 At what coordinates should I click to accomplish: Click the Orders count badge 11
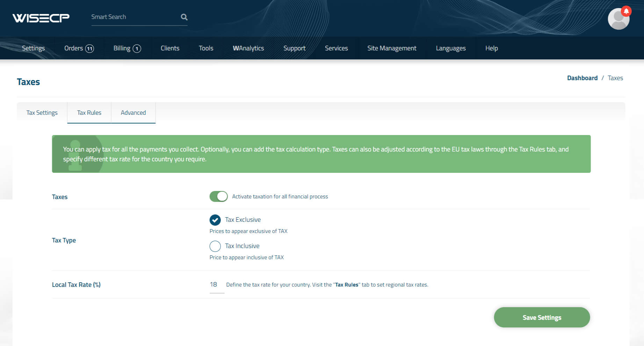pyautogui.click(x=90, y=49)
